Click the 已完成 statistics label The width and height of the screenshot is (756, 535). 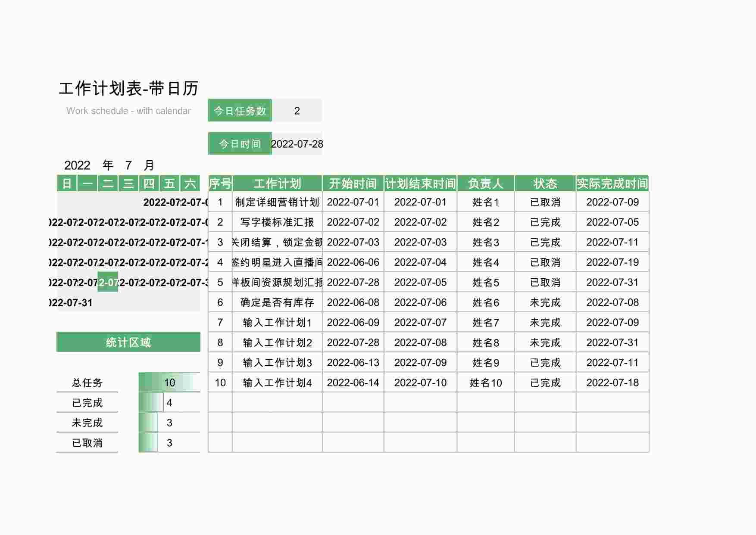87,403
